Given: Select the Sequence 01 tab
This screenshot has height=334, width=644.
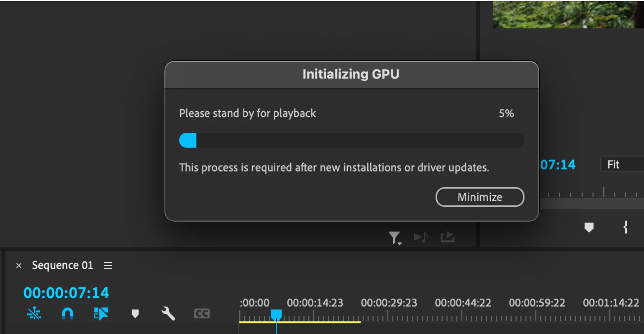Looking at the screenshot, I should [x=63, y=265].
